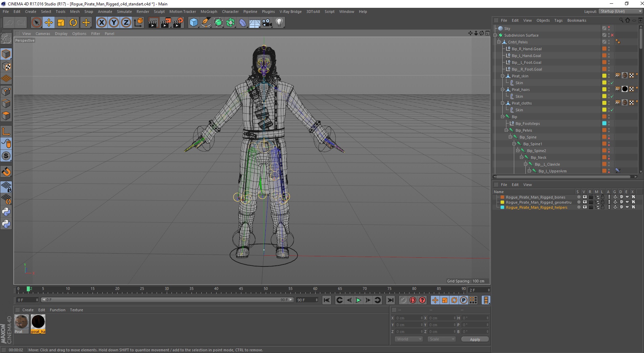Click the Apply button
Screen dimensions: 644x353
click(x=475, y=339)
